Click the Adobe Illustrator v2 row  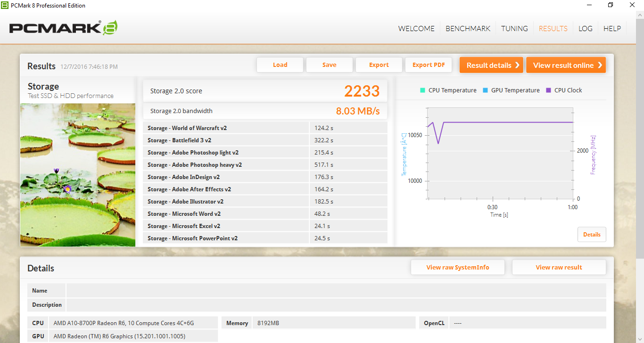pyautogui.click(x=265, y=201)
